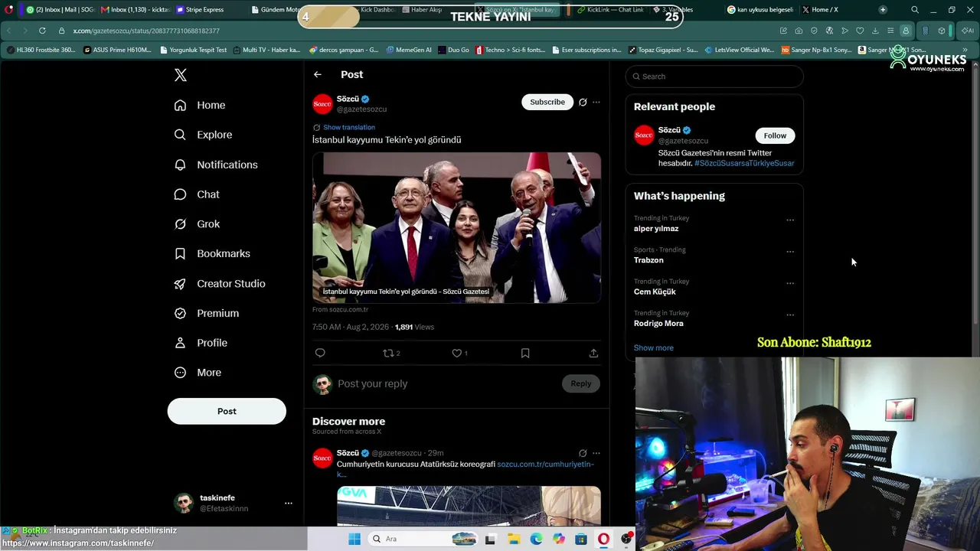Subscribe to the Sözcü account
The height and width of the screenshot is (551, 980).
point(547,102)
